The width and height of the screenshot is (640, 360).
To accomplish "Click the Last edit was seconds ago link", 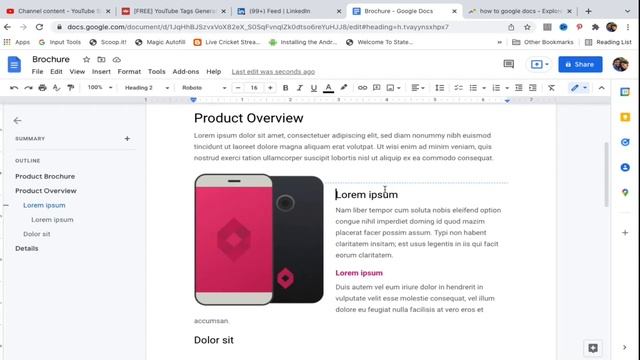I will tap(273, 72).
